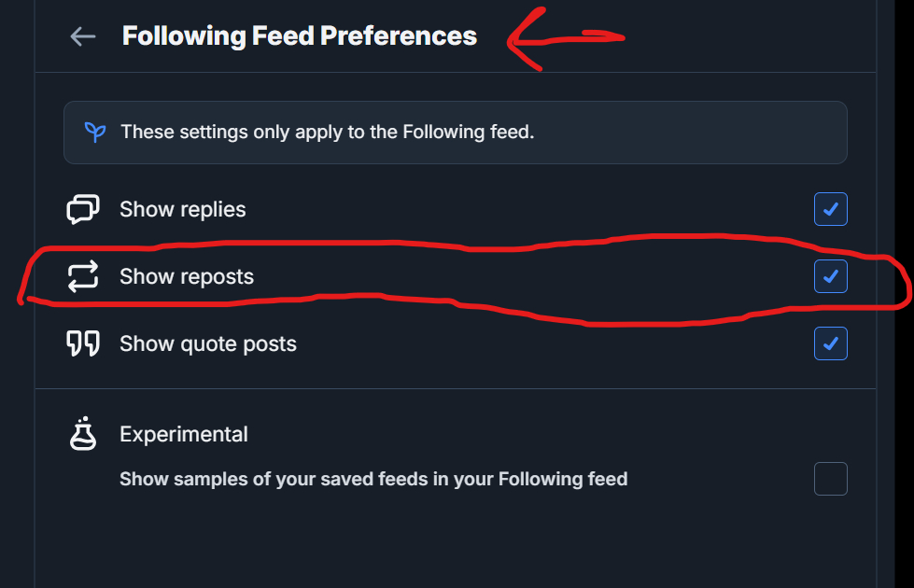Click the red hand-drawn arrow beside the title
Screen dimensions: 914x588
point(565,39)
